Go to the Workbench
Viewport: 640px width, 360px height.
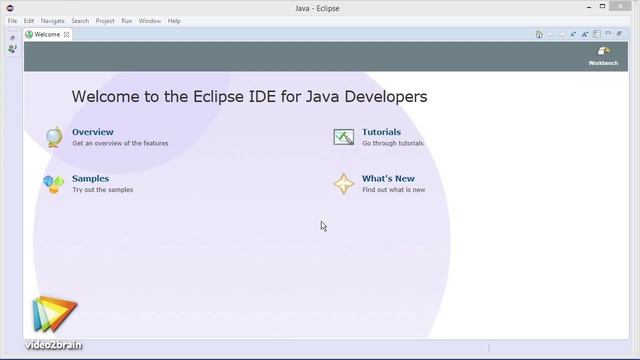(603, 56)
